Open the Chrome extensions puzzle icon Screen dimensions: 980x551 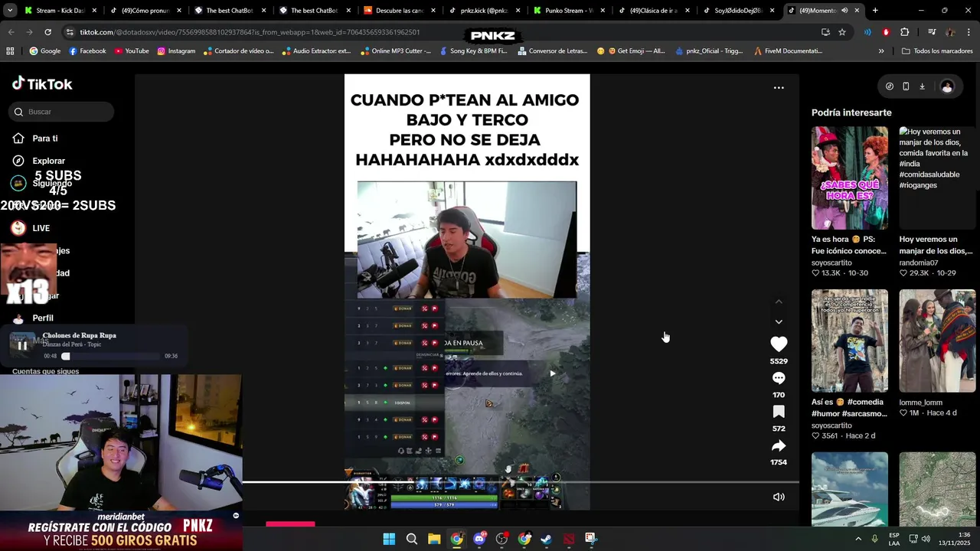pos(904,32)
